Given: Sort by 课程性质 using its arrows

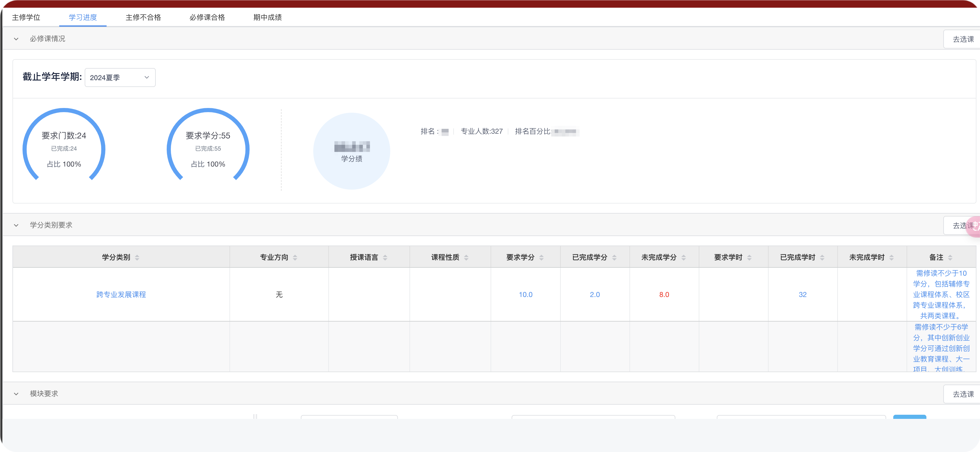Looking at the screenshot, I should pyautogui.click(x=466, y=258).
